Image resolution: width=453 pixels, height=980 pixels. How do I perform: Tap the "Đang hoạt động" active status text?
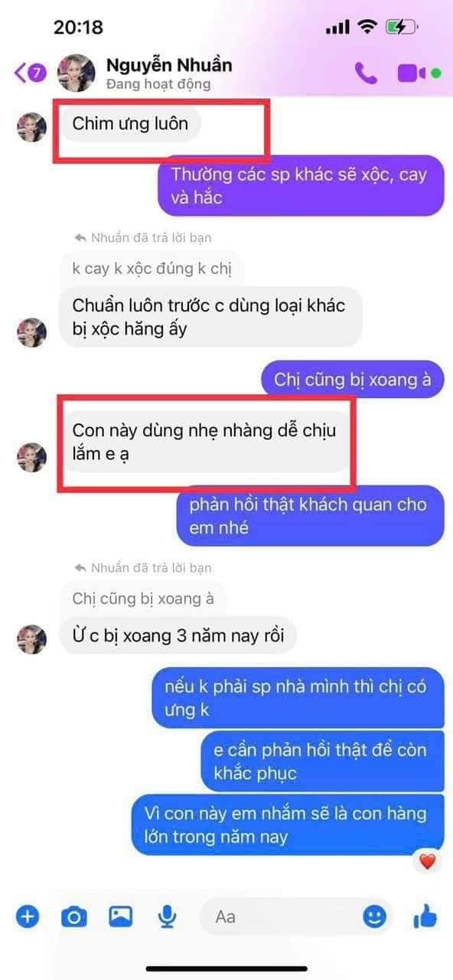158,84
